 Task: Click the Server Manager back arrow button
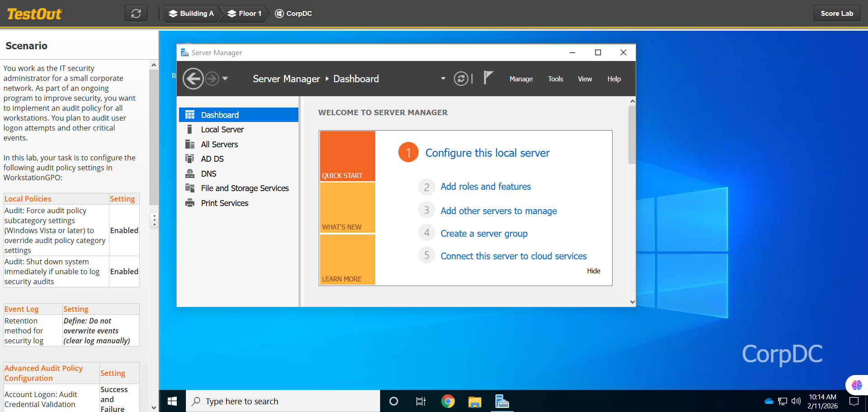(193, 79)
